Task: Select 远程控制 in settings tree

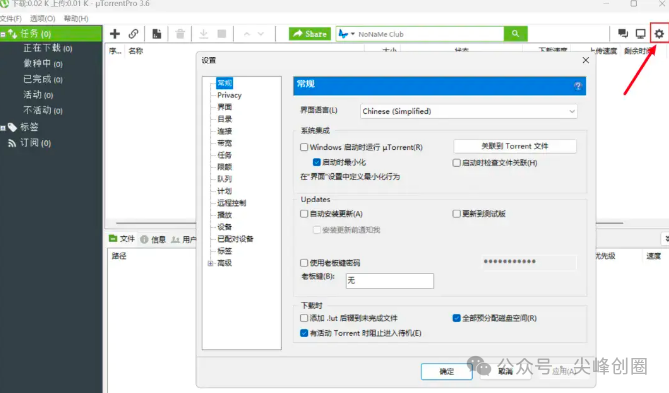Action: pos(232,203)
